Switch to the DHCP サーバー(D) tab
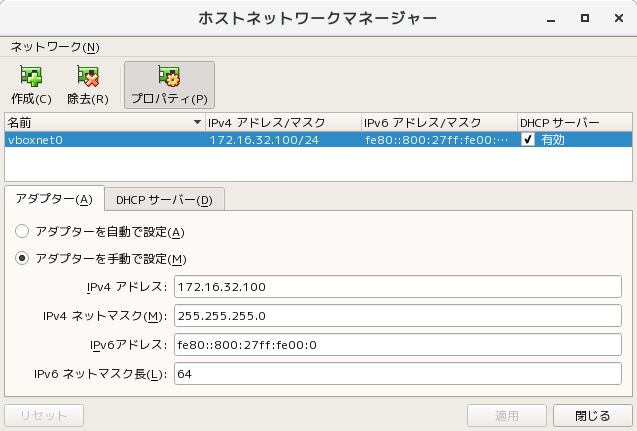 (164, 200)
